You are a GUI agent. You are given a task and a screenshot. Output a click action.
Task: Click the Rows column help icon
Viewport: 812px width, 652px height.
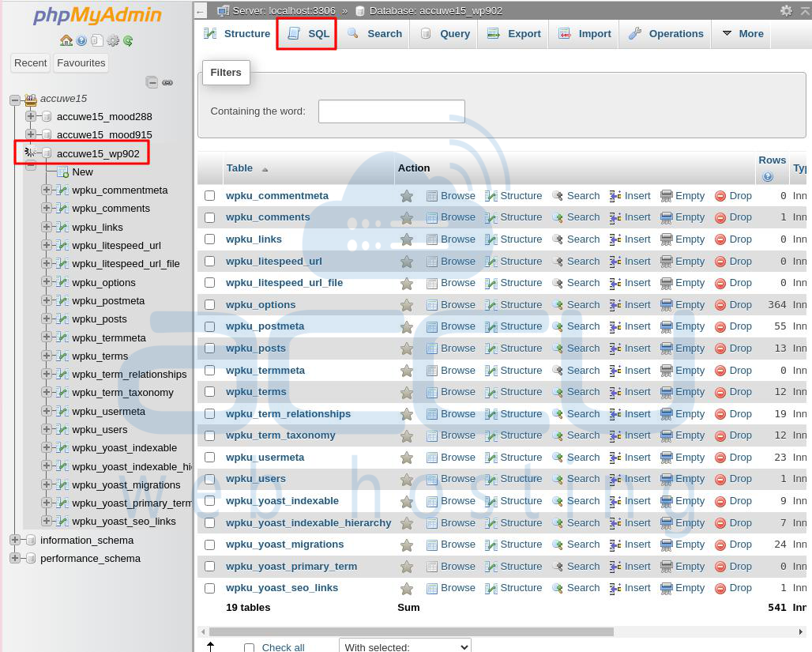(768, 177)
